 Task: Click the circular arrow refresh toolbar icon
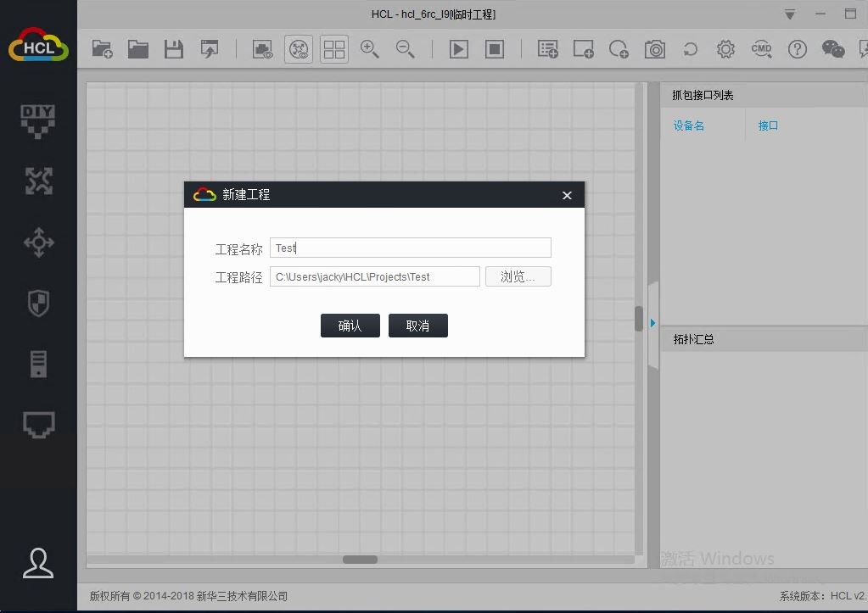[x=691, y=49]
